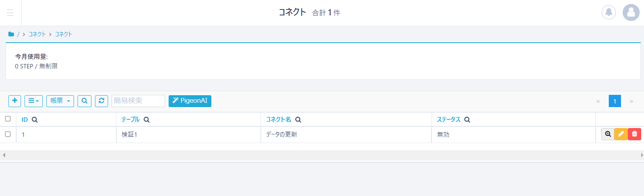Click the folder home breadcrumb icon
Image resolution: width=644 pixels, height=196 pixels.
click(11, 34)
